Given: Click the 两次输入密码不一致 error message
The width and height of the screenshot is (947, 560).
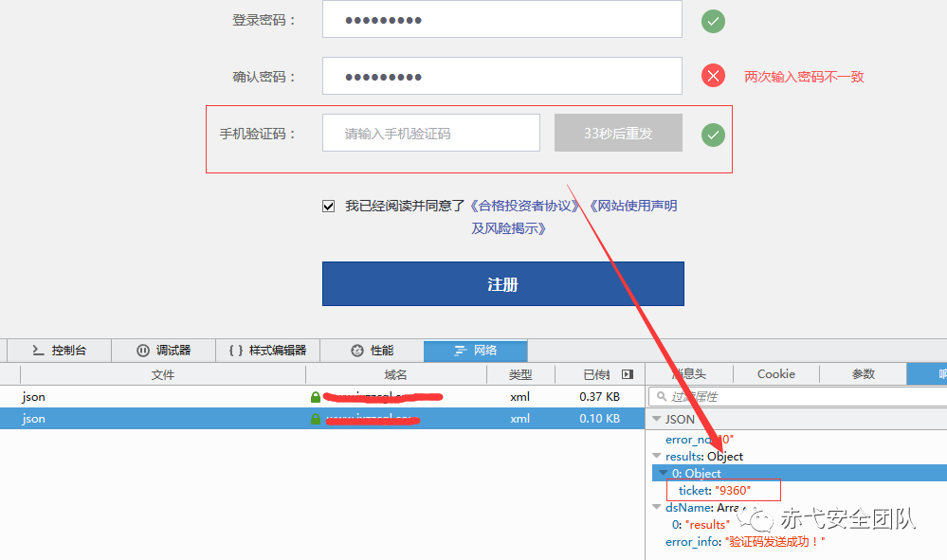Looking at the screenshot, I should [x=804, y=77].
